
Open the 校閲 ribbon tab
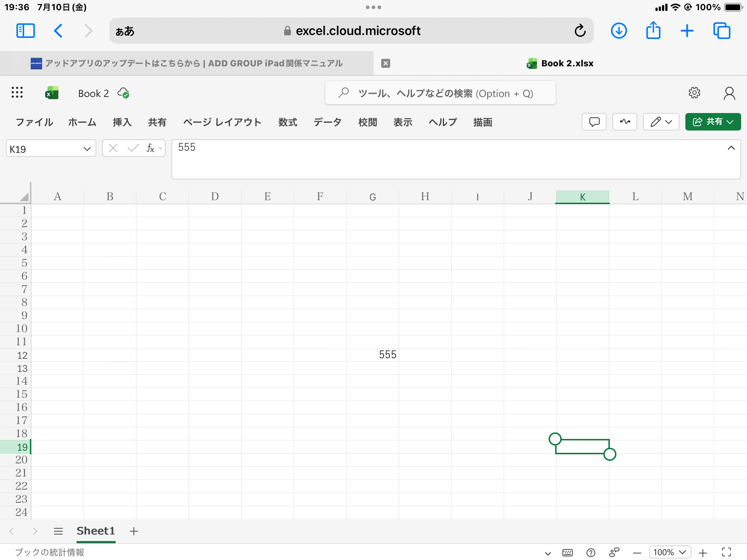pos(367,122)
